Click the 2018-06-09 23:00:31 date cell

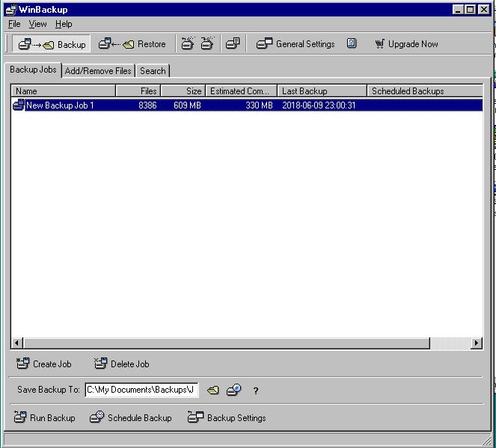[x=319, y=105]
